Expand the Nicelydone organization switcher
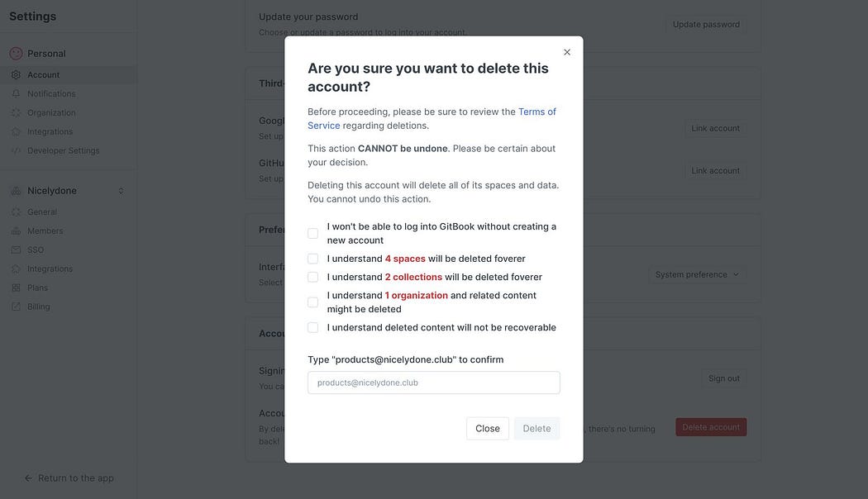868x499 pixels. point(121,191)
